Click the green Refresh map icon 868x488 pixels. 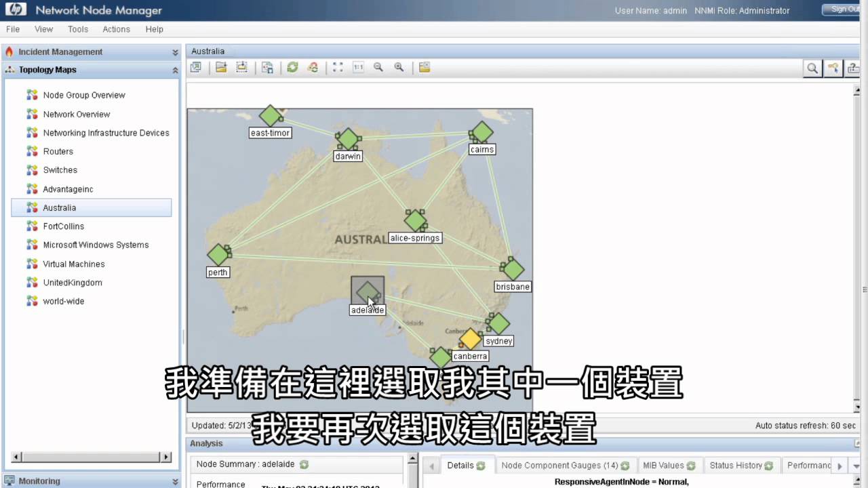[x=292, y=67]
